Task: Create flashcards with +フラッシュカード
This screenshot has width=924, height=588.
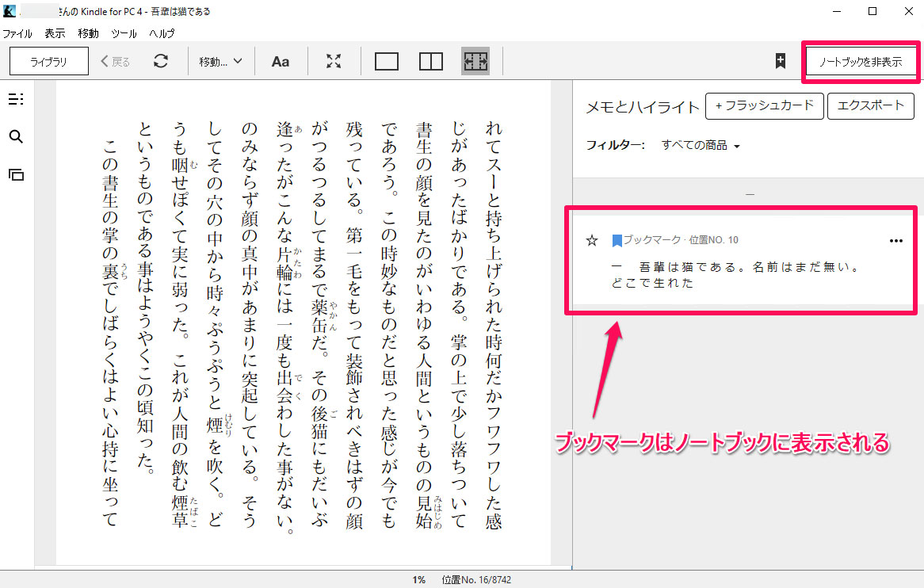Action: pyautogui.click(x=764, y=106)
